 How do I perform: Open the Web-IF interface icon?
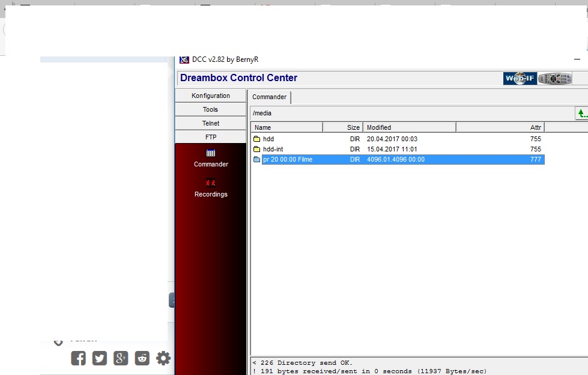coord(520,78)
